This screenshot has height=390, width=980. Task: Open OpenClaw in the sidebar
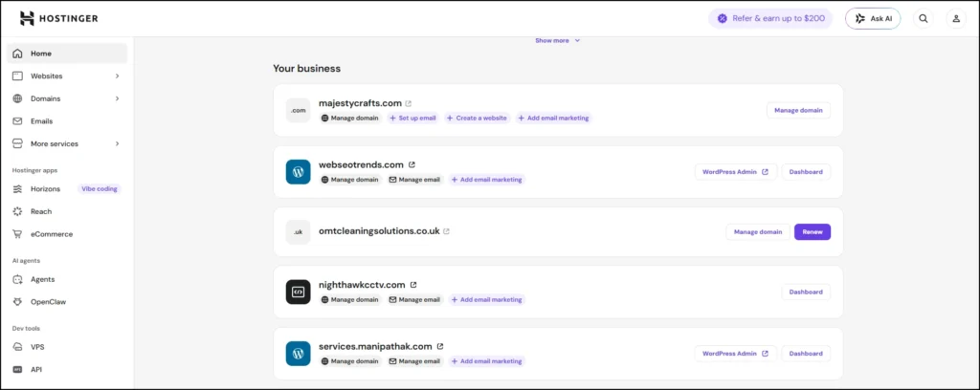[67, 301]
